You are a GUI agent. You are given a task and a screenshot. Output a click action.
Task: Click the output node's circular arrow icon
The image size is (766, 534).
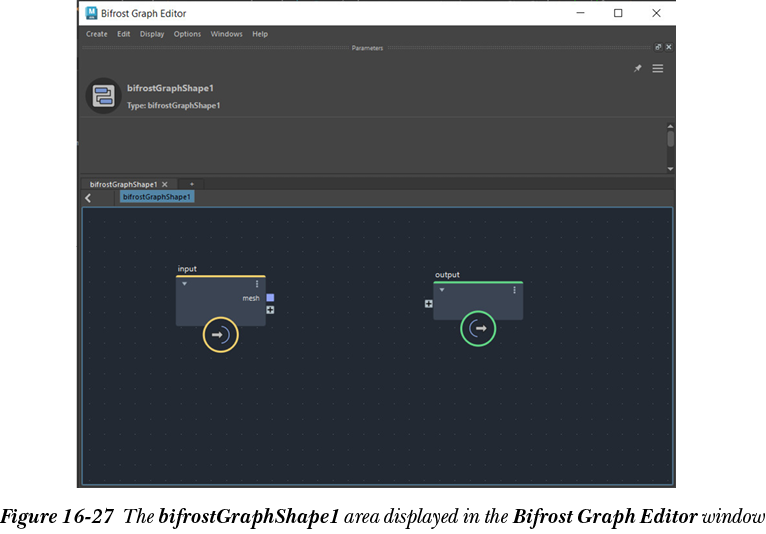pos(479,328)
